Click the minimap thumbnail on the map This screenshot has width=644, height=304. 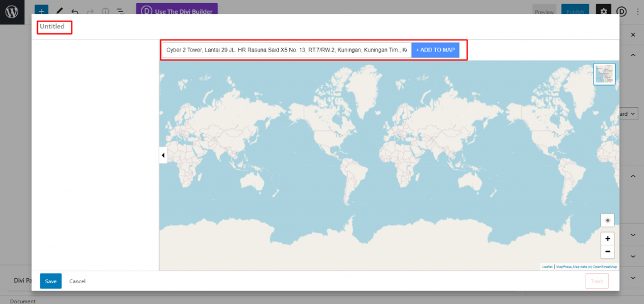[x=604, y=74]
